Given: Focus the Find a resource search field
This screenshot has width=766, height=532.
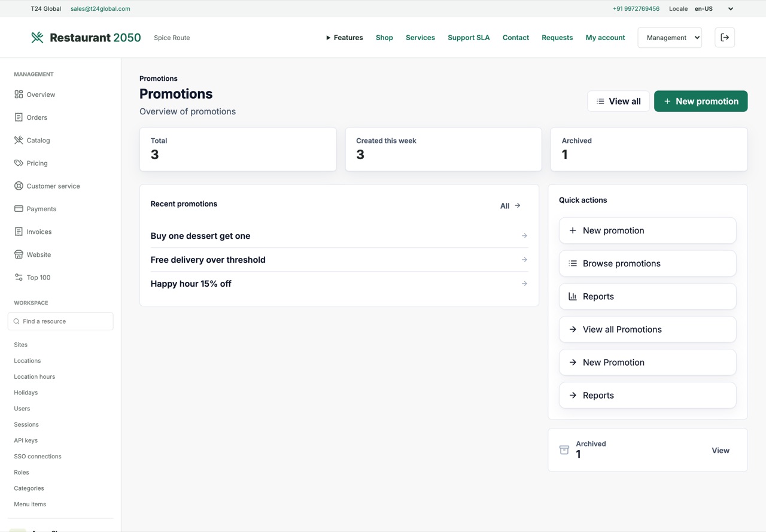Looking at the screenshot, I should [60, 321].
